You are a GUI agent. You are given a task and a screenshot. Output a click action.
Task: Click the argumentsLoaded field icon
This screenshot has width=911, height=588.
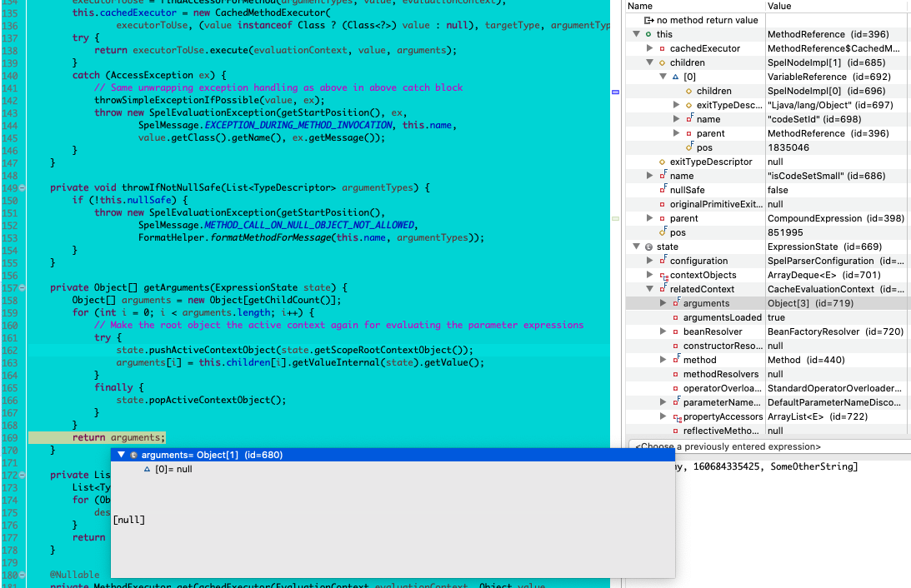click(x=676, y=317)
